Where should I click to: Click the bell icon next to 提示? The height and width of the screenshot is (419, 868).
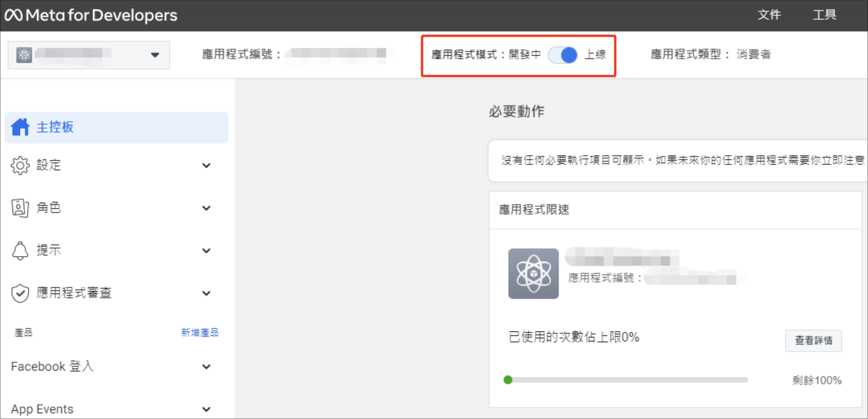tap(20, 250)
